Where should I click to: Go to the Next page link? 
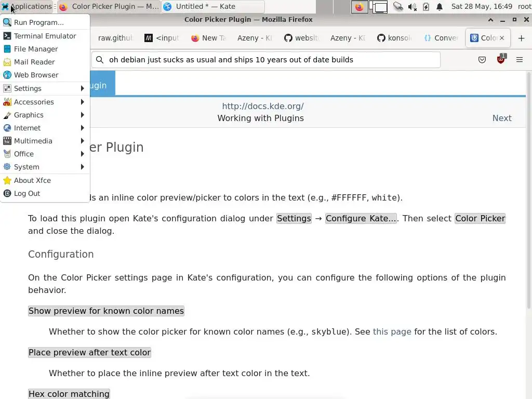[502, 118]
